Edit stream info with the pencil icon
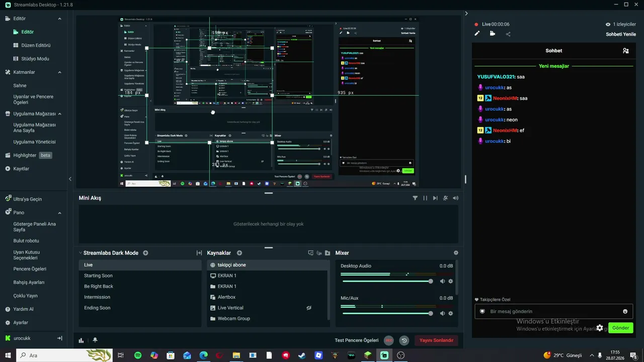644x362 pixels. 477,34
